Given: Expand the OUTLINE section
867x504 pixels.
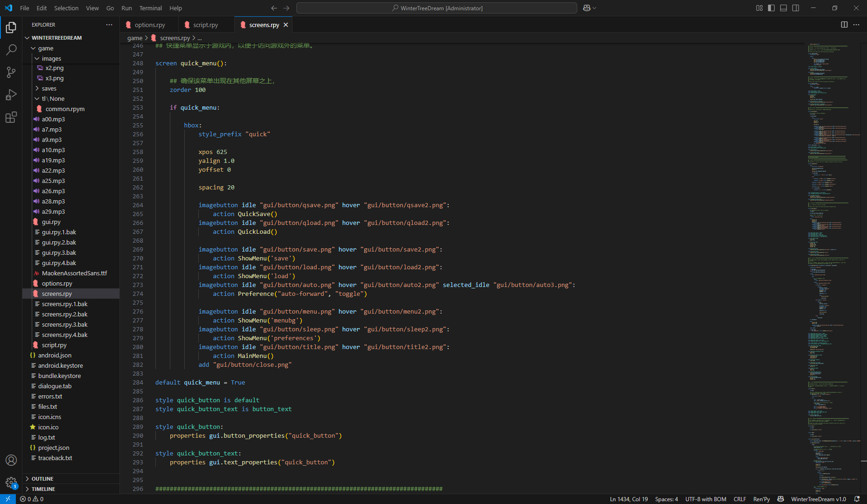Looking at the screenshot, I should tap(42, 479).
